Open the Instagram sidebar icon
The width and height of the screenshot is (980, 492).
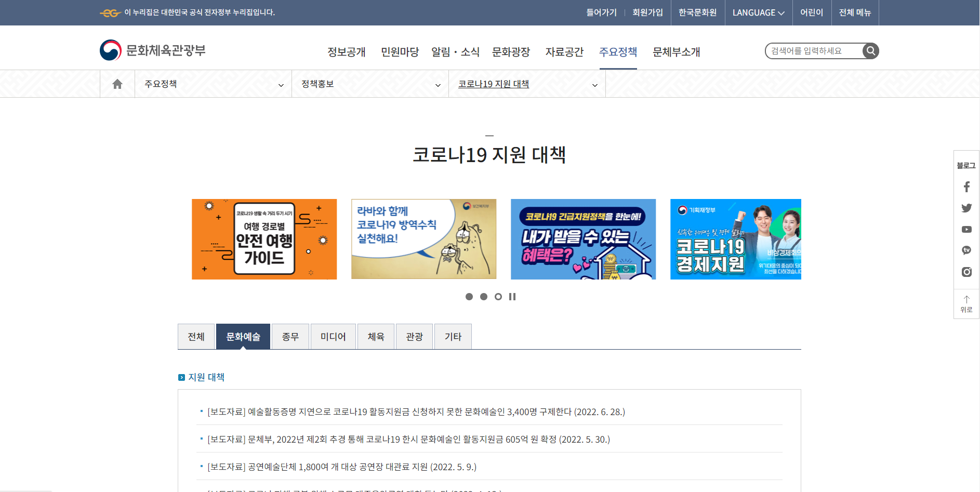click(x=966, y=272)
